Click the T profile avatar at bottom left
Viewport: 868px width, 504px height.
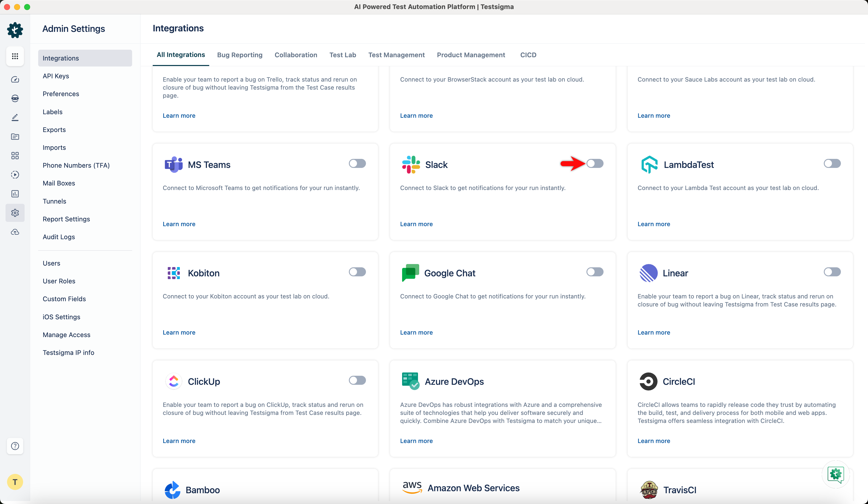pos(15,482)
